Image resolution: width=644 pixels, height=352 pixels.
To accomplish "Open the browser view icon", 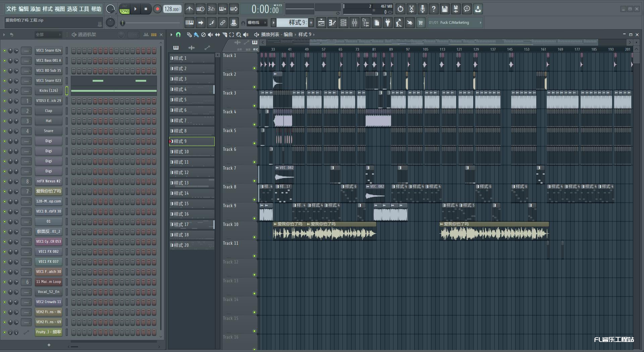I will (x=366, y=22).
